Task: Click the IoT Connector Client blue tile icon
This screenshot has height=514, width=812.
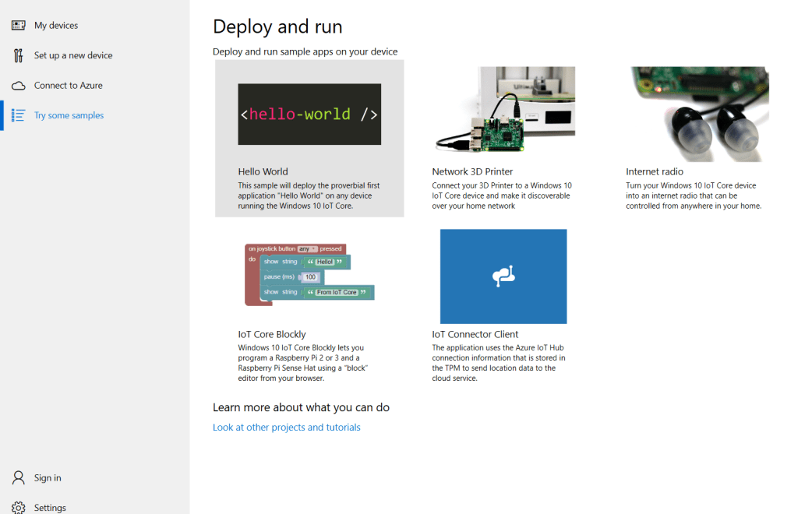Action: (503, 276)
